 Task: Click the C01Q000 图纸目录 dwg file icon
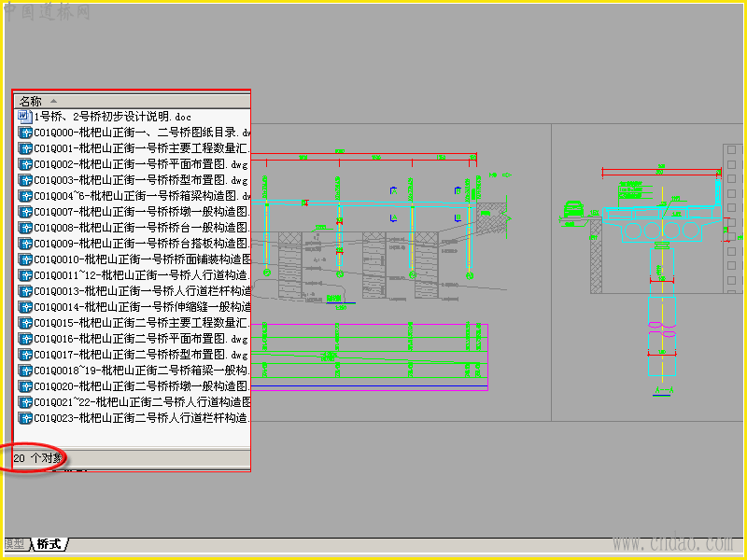pyautogui.click(x=25, y=133)
